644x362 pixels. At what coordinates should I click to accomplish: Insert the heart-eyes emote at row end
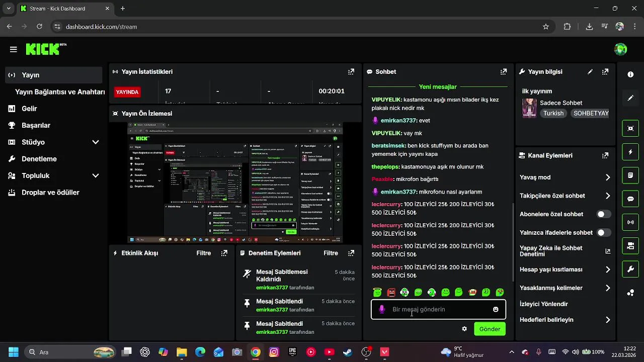[500, 292]
